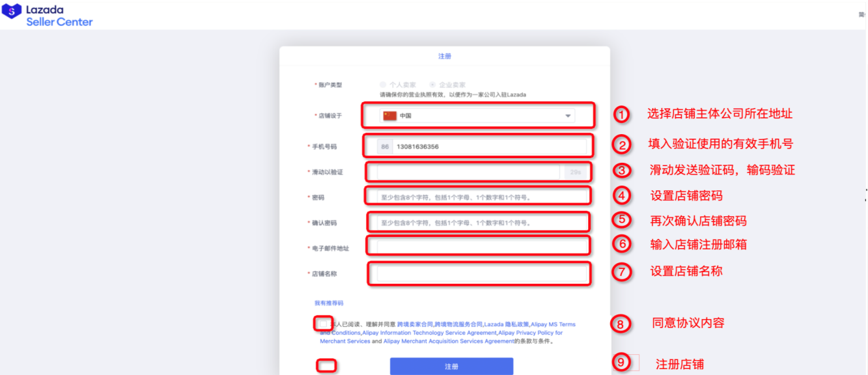Viewport: 868px width, 375px height.
Task: Click the 29s countdown resend button
Action: (575, 173)
